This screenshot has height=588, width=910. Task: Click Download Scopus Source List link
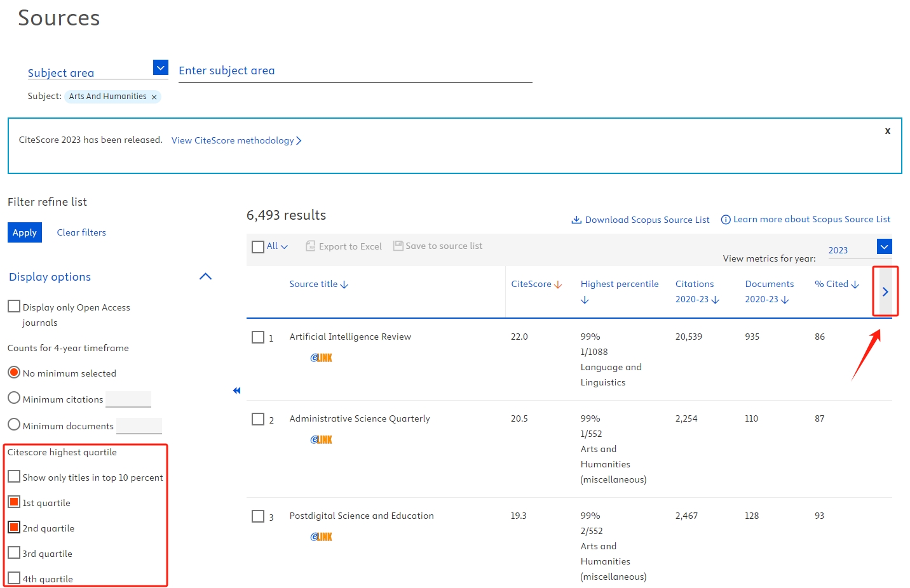point(640,220)
